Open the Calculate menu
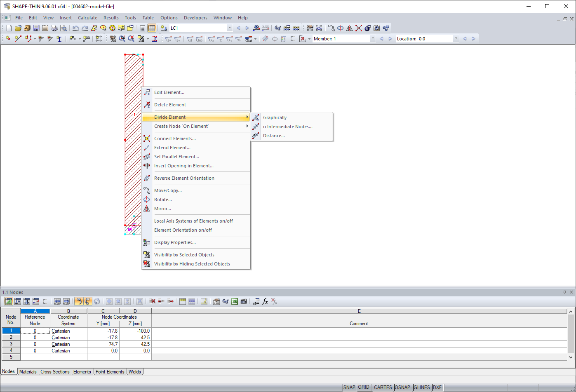Image resolution: width=576 pixels, height=392 pixels. 87,18
